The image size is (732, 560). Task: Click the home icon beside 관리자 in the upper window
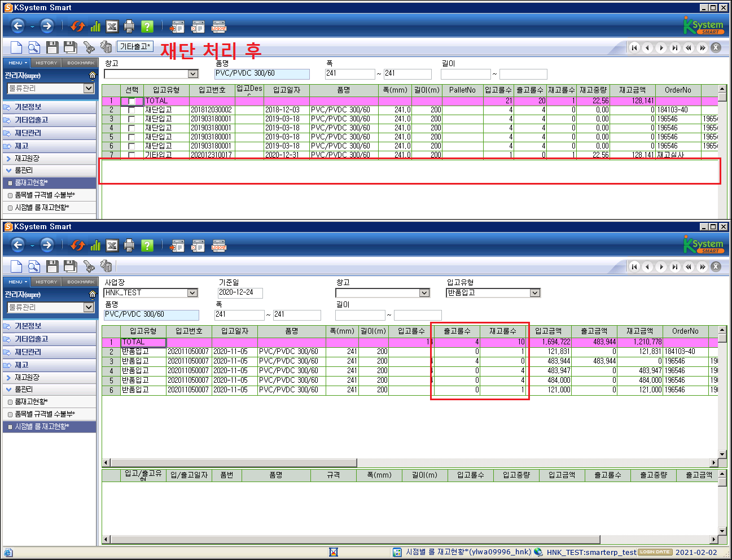(x=93, y=75)
